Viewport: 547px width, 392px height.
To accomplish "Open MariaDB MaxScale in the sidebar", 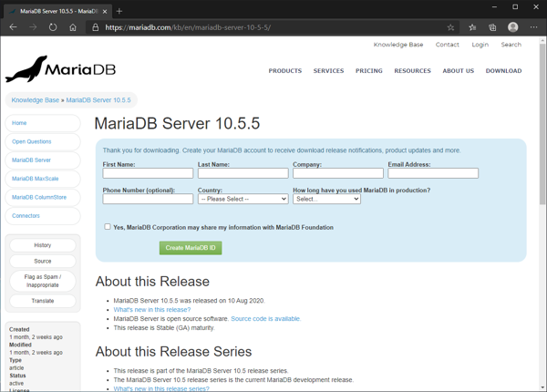I will coord(43,179).
